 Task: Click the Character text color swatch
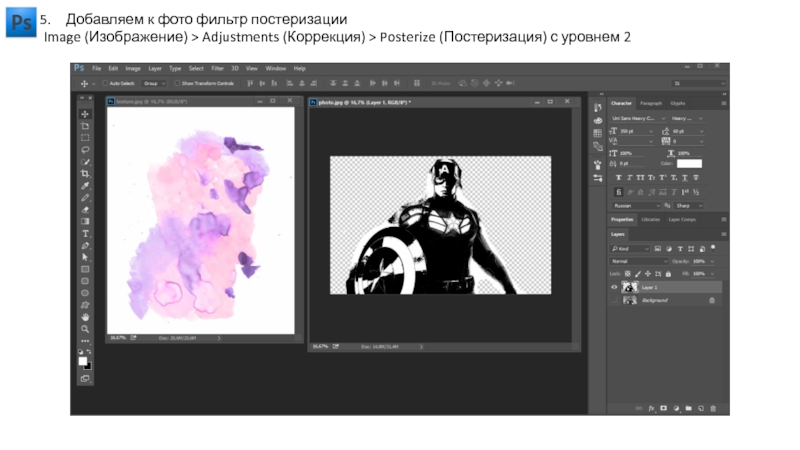(689, 164)
